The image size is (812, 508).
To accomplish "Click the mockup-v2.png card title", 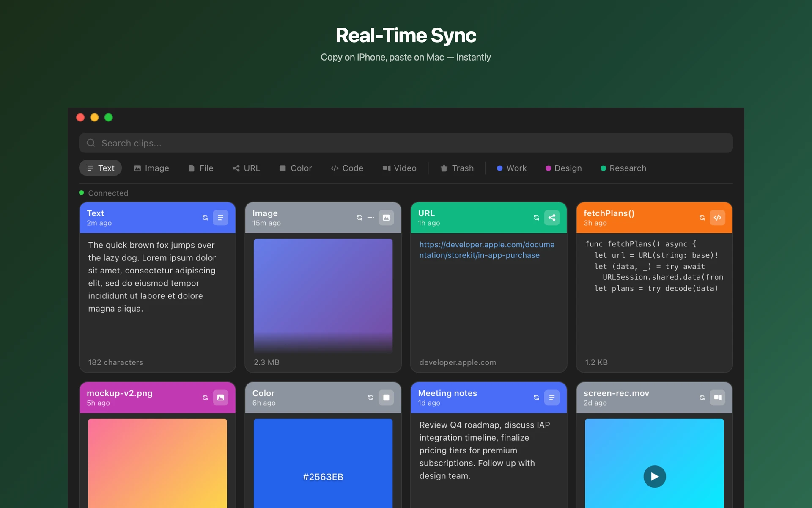I will coord(120,393).
